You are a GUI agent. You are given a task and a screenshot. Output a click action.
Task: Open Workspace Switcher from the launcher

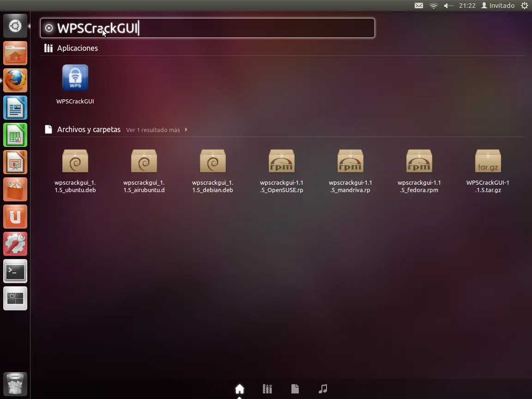[15, 298]
